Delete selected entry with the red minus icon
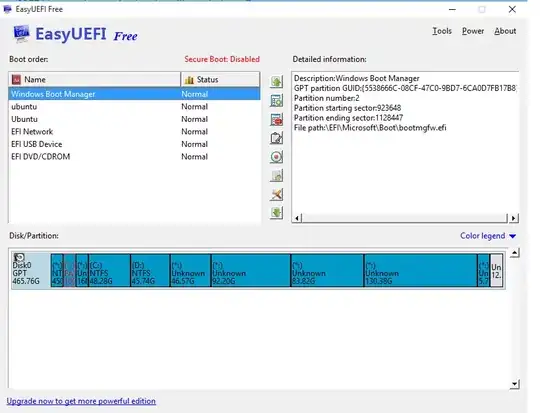 click(x=277, y=120)
